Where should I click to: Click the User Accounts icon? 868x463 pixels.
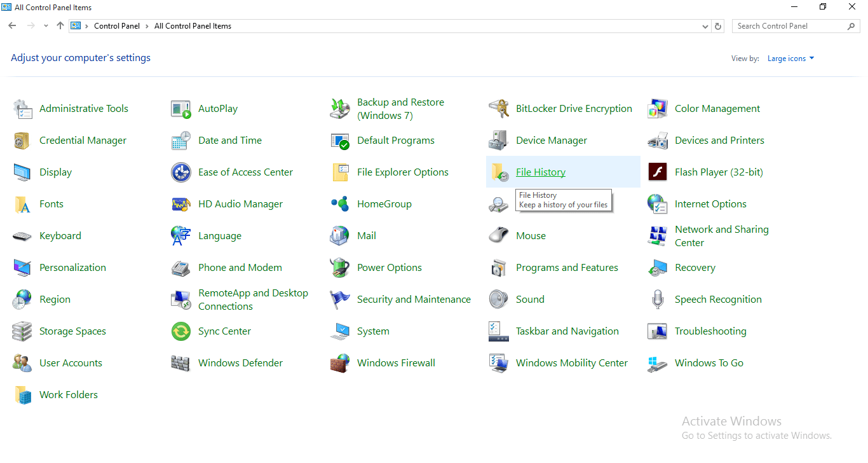22,363
